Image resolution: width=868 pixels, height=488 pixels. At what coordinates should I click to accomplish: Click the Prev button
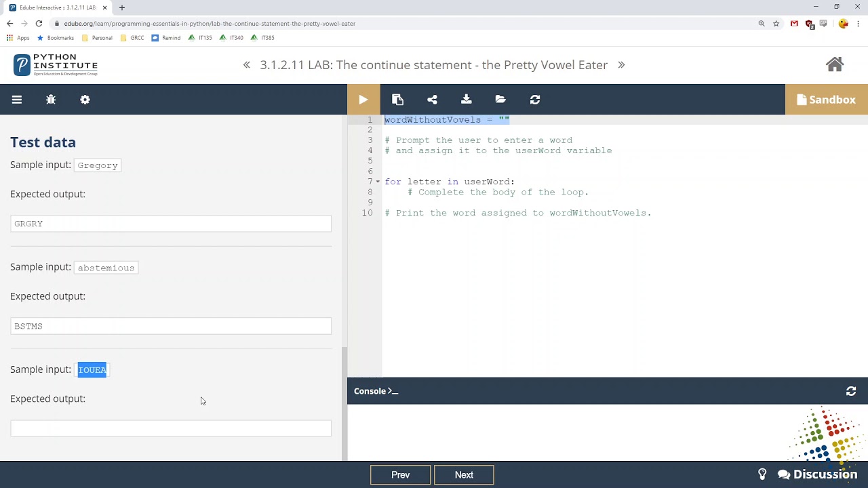[401, 475]
